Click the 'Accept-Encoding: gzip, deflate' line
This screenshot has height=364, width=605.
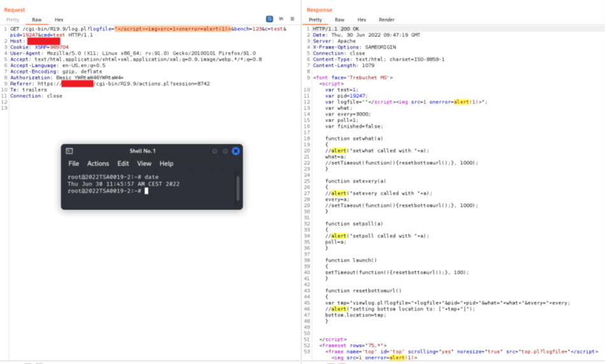[x=56, y=71]
